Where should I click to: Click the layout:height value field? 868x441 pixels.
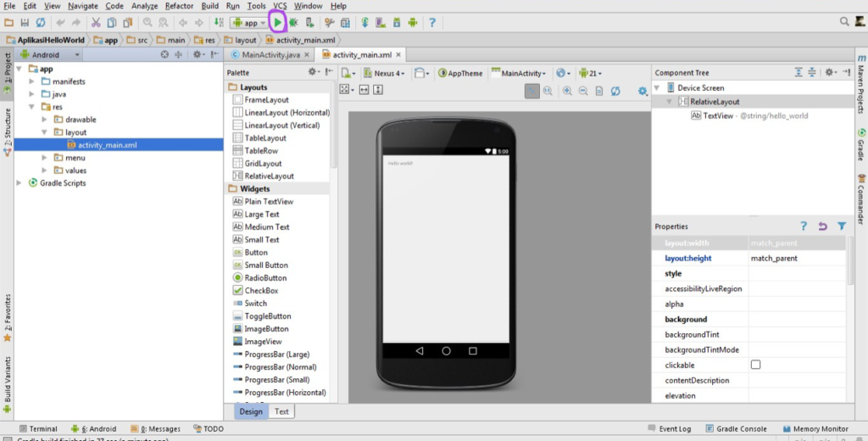(797, 258)
